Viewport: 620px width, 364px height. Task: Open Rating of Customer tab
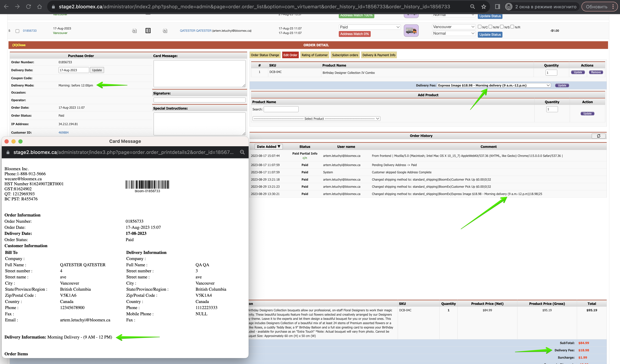click(x=315, y=55)
